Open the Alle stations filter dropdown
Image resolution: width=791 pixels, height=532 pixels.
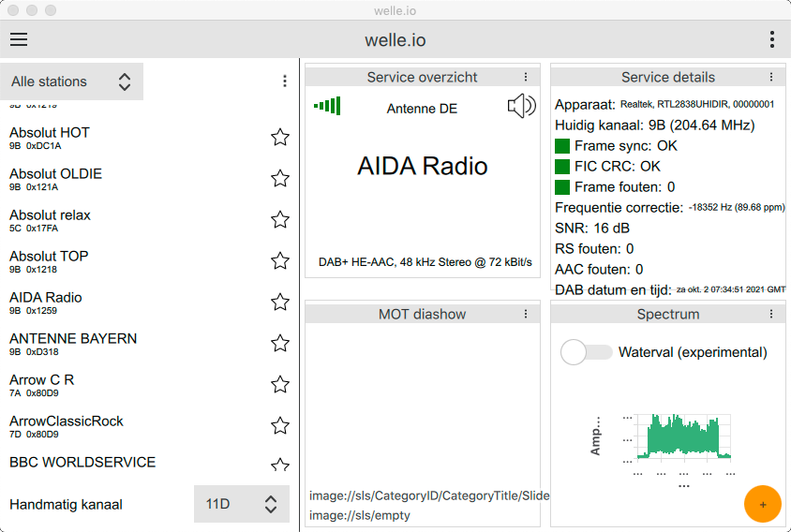click(x=71, y=81)
